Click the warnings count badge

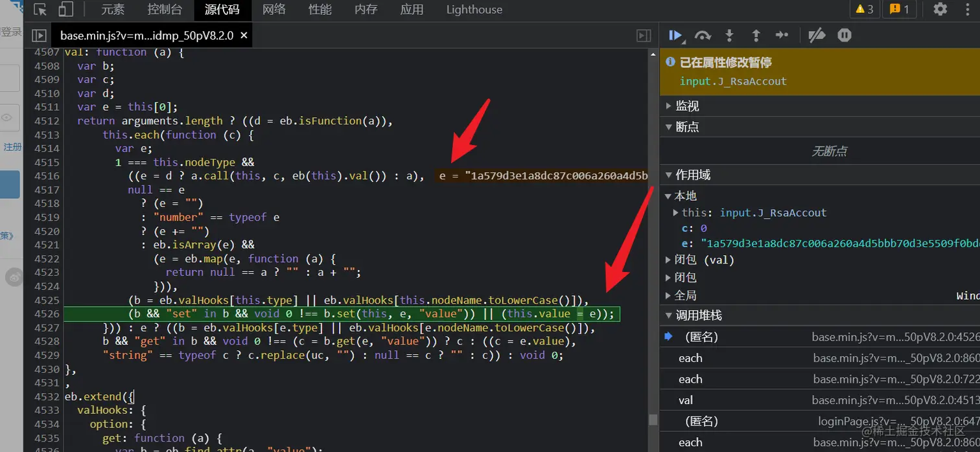[x=864, y=9]
